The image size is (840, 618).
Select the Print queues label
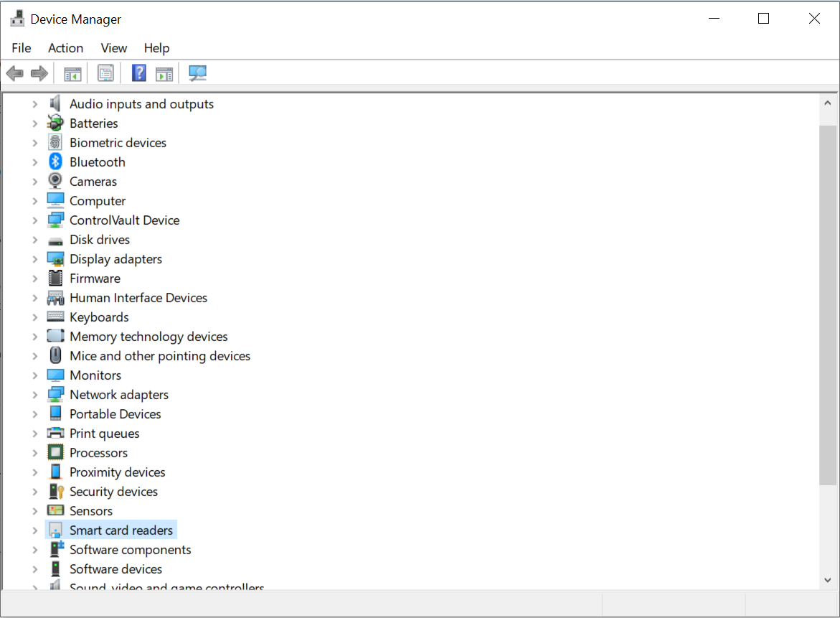click(105, 433)
